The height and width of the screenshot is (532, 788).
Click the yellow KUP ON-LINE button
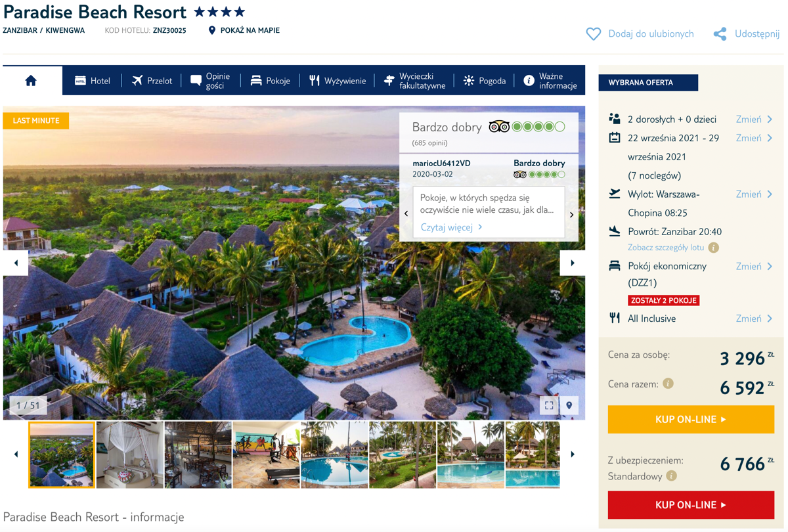point(691,419)
